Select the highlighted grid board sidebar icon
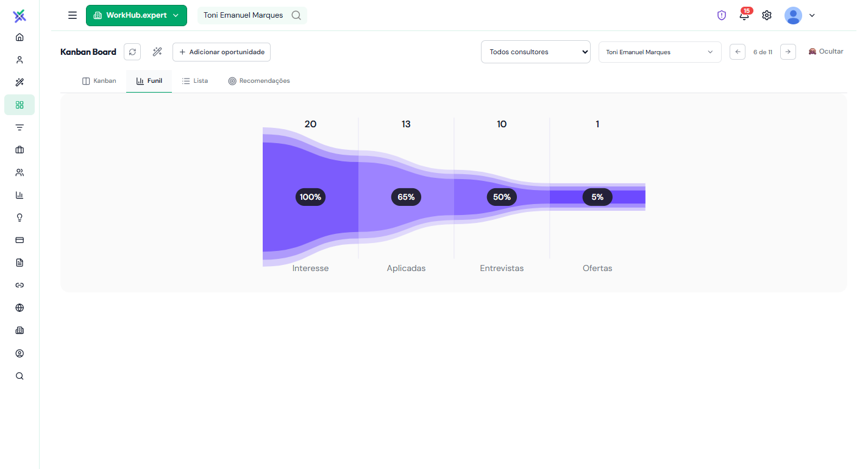Image resolution: width=868 pixels, height=469 pixels. pos(20,105)
